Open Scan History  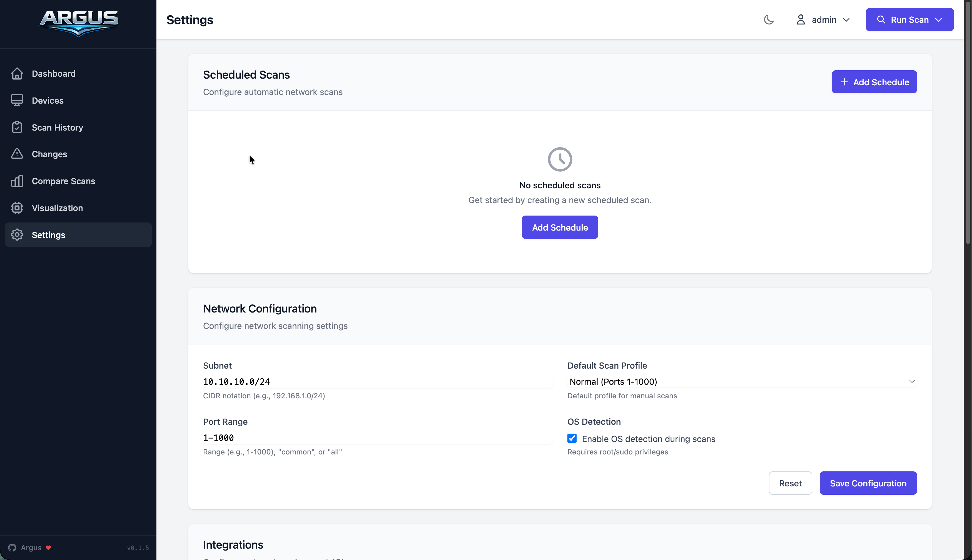coord(57,127)
